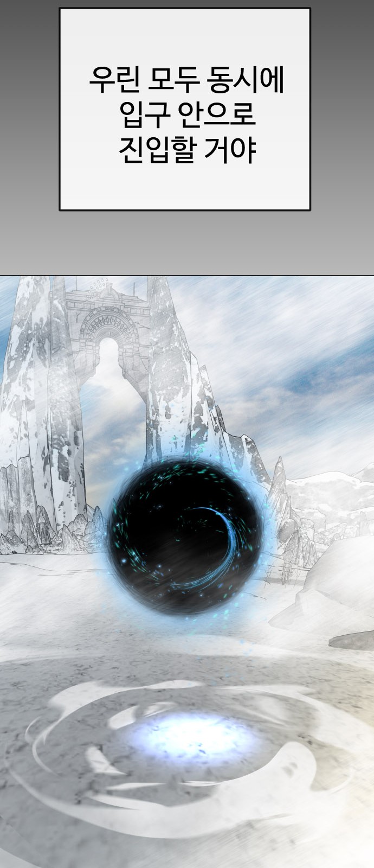Click the narration text '우린 모두 동시에'

click(186, 81)
